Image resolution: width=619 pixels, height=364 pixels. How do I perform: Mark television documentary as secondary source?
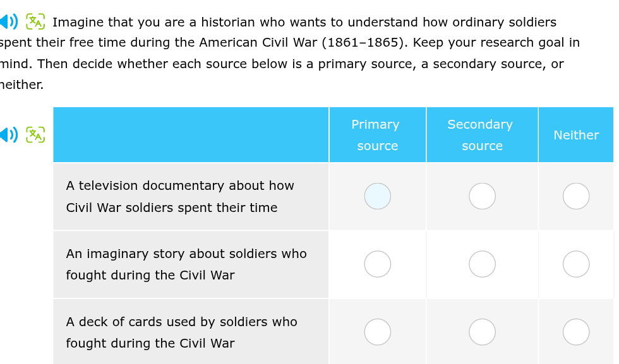point(482,196)
